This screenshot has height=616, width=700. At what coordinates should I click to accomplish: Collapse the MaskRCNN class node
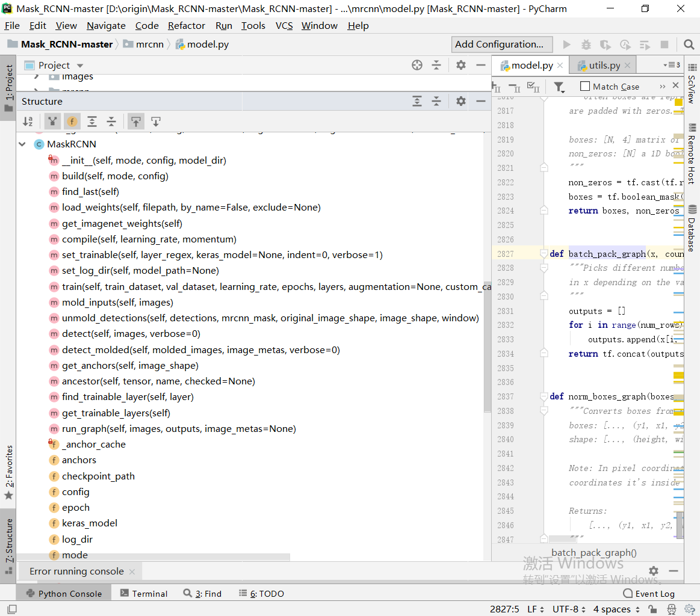tap(22, 144)
